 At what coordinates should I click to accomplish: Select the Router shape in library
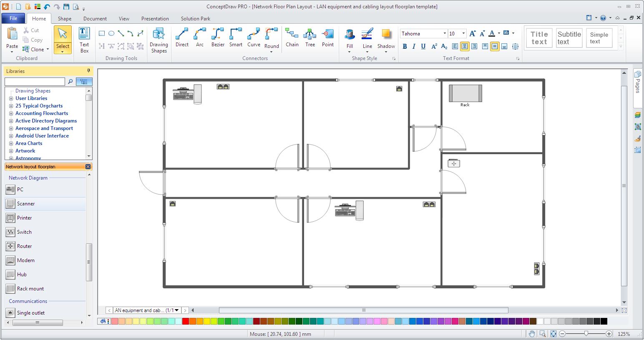25,246
